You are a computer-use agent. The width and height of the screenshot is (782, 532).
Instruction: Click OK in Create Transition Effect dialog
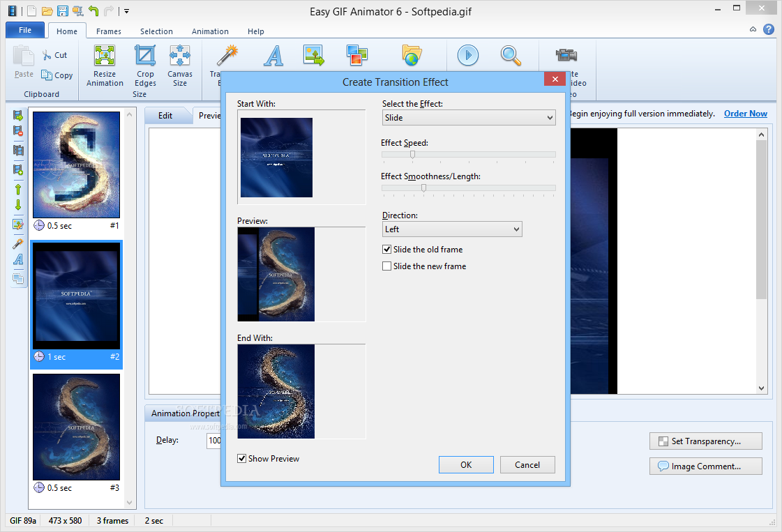(x=466, y=464)
